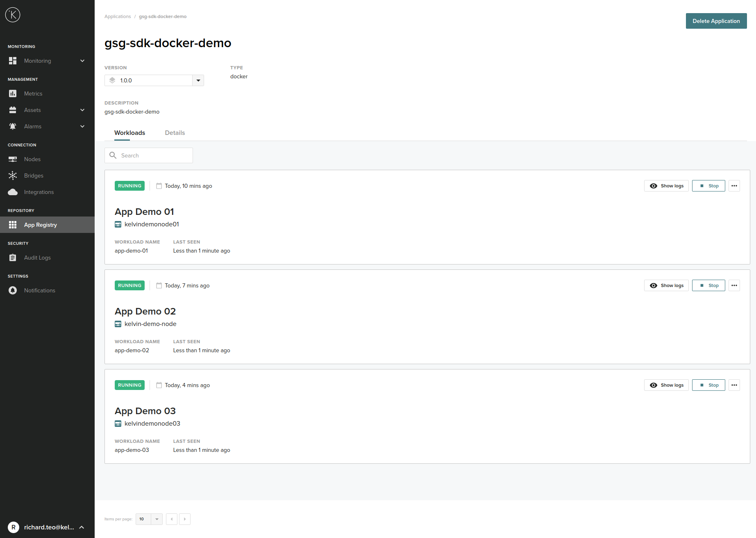Switch to the Details tab
The image size is (756, 538).
pos(175,133)
